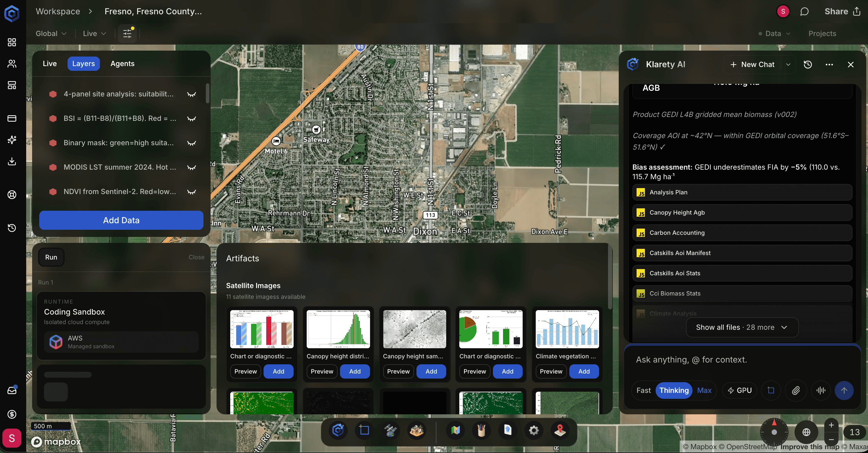
Task: Toggle visibility of BSI layer
Action: [191, 119]
